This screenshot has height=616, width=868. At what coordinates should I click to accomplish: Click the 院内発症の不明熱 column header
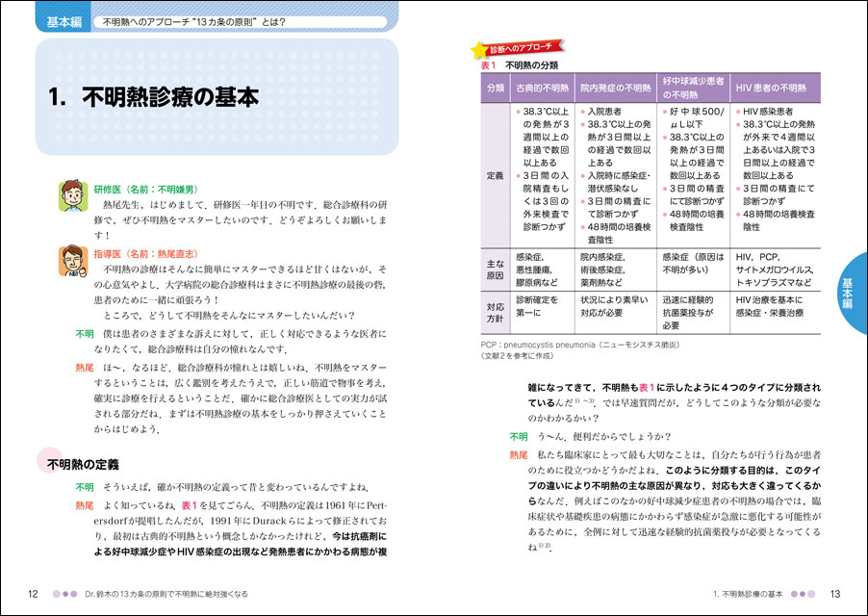click(615, 88)
